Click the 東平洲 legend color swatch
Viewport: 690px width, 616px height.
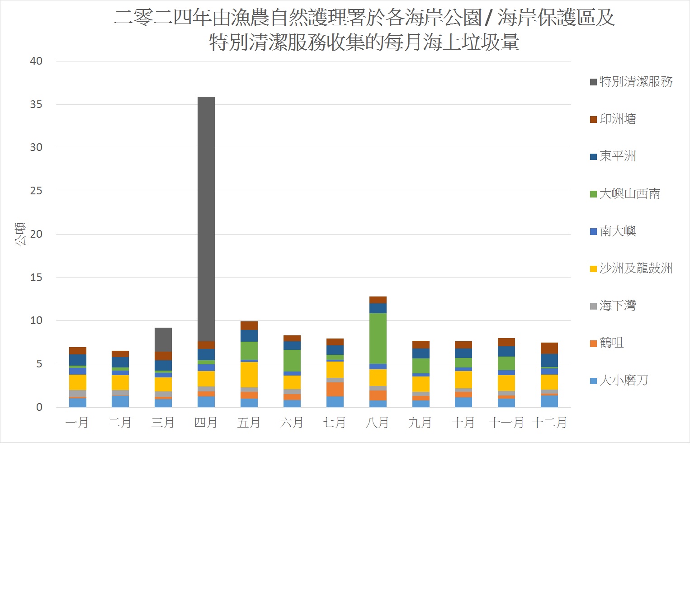(593, 157)
